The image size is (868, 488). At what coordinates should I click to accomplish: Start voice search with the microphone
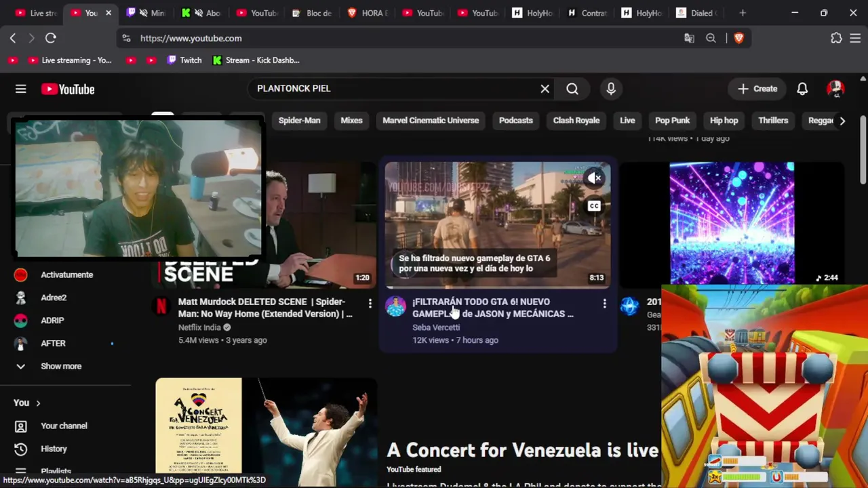click(611, 89)
